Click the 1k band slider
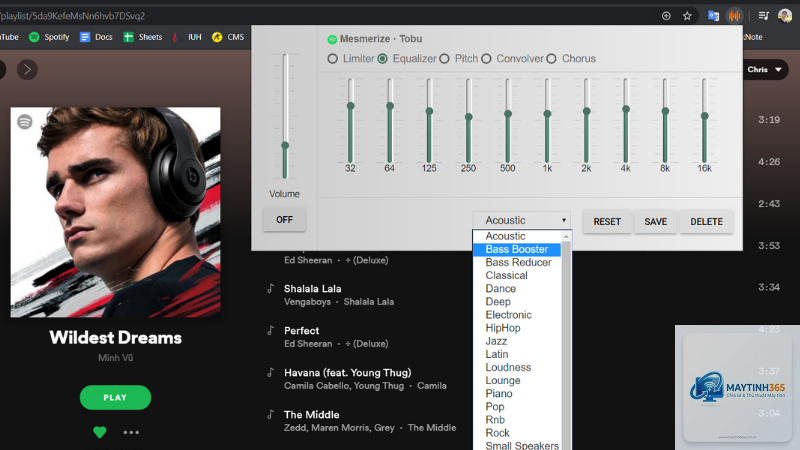Viewport: 800px width, 450px height. (x=547, y=121)
